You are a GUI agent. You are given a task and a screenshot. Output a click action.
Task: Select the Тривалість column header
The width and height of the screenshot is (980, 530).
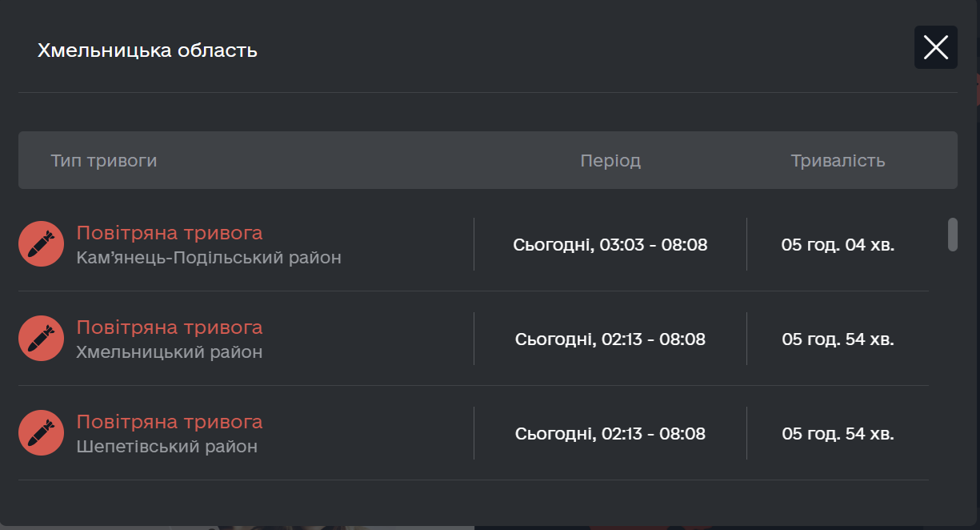pyautogui.click(x=838, y=161)
